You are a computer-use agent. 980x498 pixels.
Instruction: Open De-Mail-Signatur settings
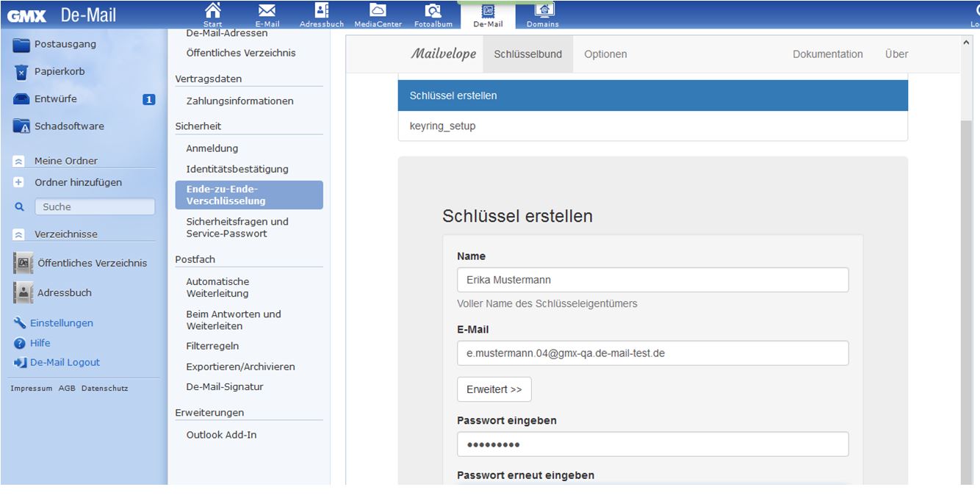click(x=225, y=386)
